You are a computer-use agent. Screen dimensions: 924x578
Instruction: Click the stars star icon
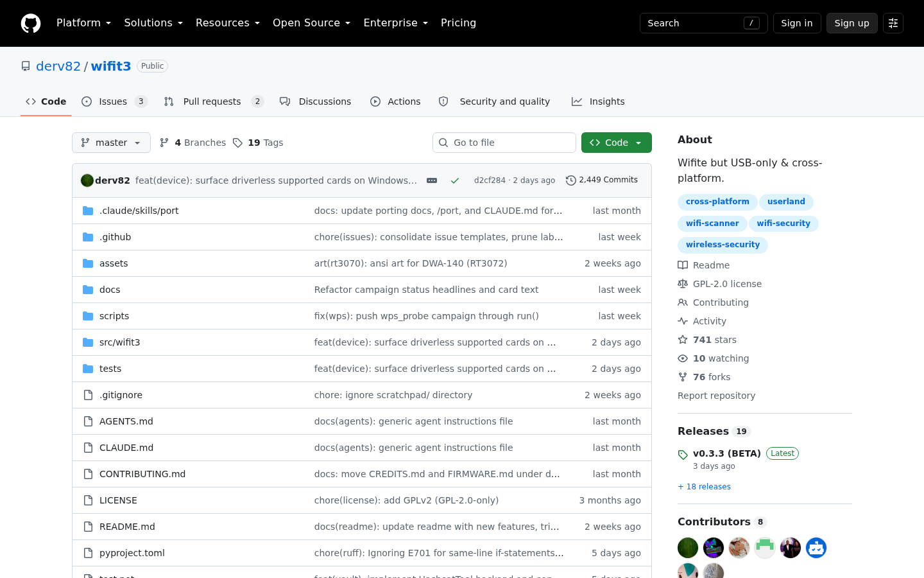click(683, 340)
